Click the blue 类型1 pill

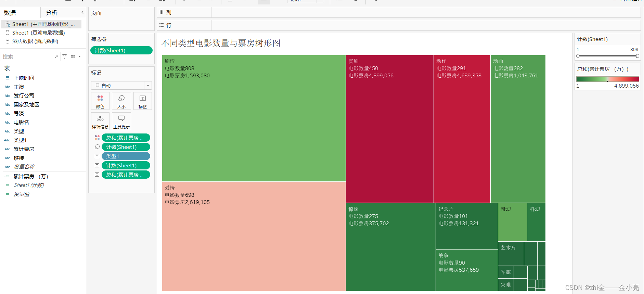(126, 156)
